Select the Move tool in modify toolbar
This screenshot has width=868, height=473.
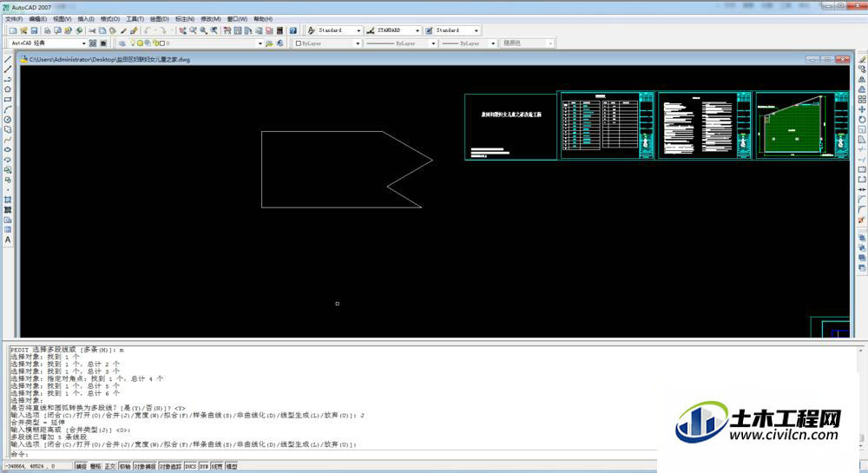[862, 109]
